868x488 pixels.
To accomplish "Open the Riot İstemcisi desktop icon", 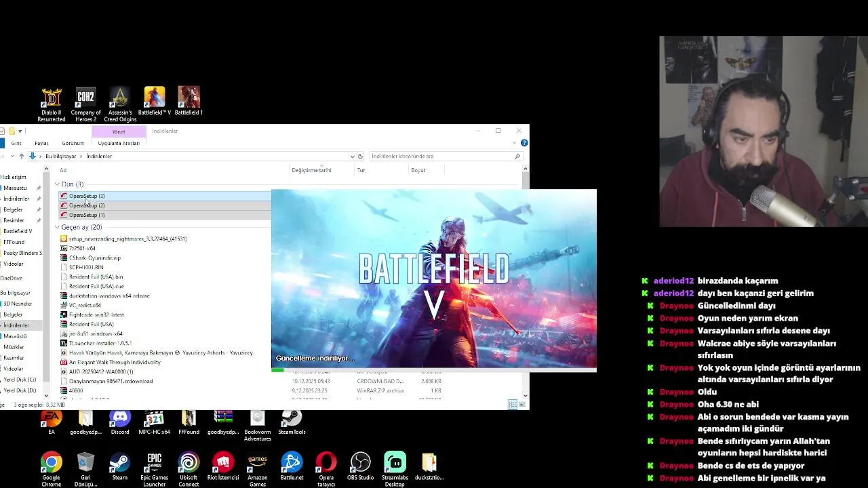I will (223, 466).
